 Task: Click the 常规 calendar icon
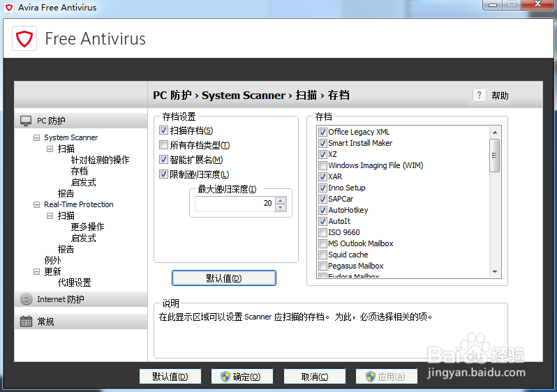click(26, 322)
